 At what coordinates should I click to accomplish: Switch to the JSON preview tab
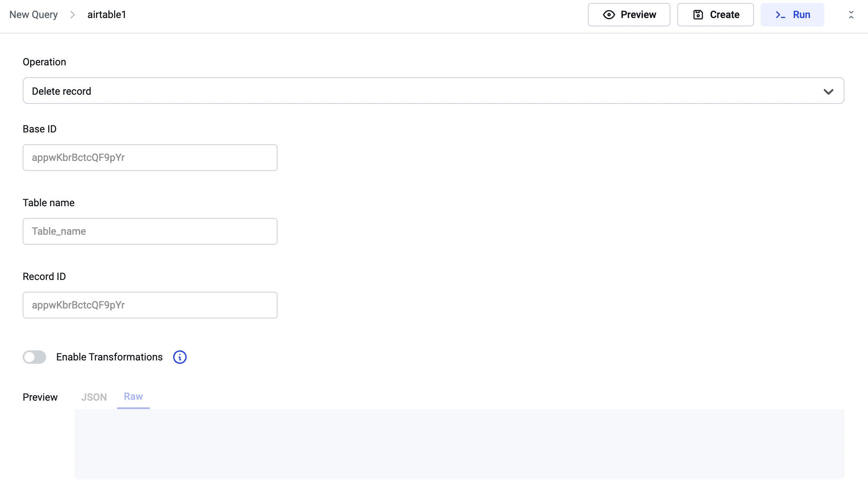pos(94,397)
